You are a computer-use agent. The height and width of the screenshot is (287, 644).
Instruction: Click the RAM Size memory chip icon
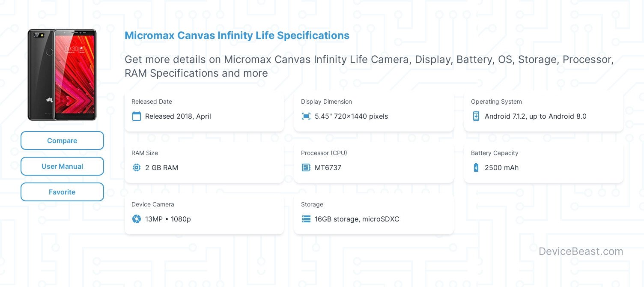click(x=137, y=167)
